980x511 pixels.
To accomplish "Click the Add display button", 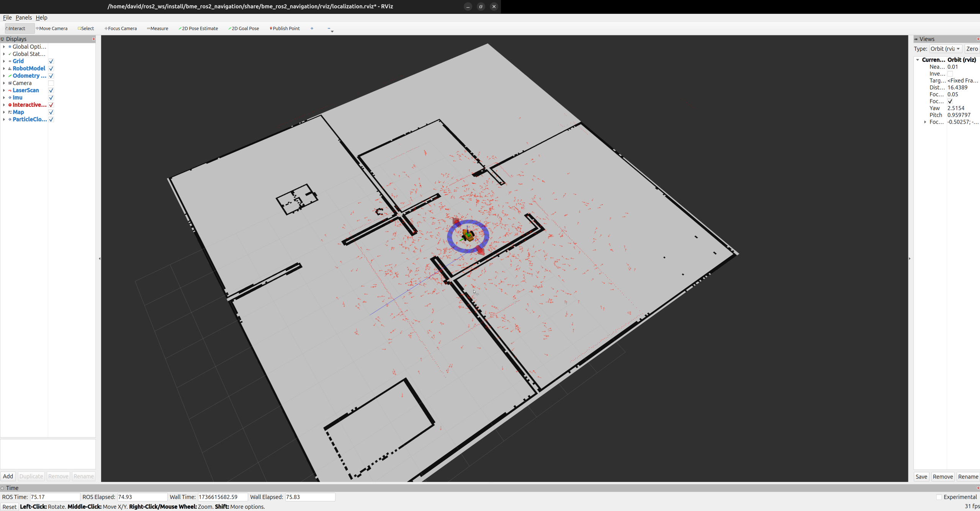I will [8, 476].
